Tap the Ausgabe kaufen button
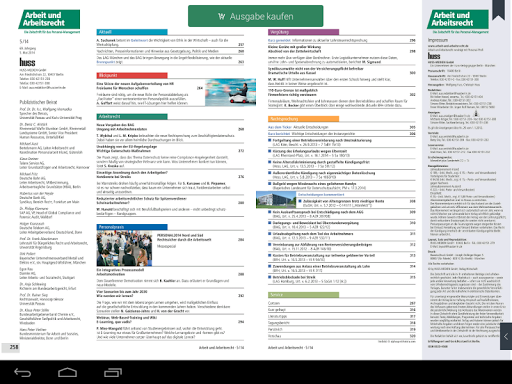The image size is (512, 384). pyautogui.click(x=256, y=16)
